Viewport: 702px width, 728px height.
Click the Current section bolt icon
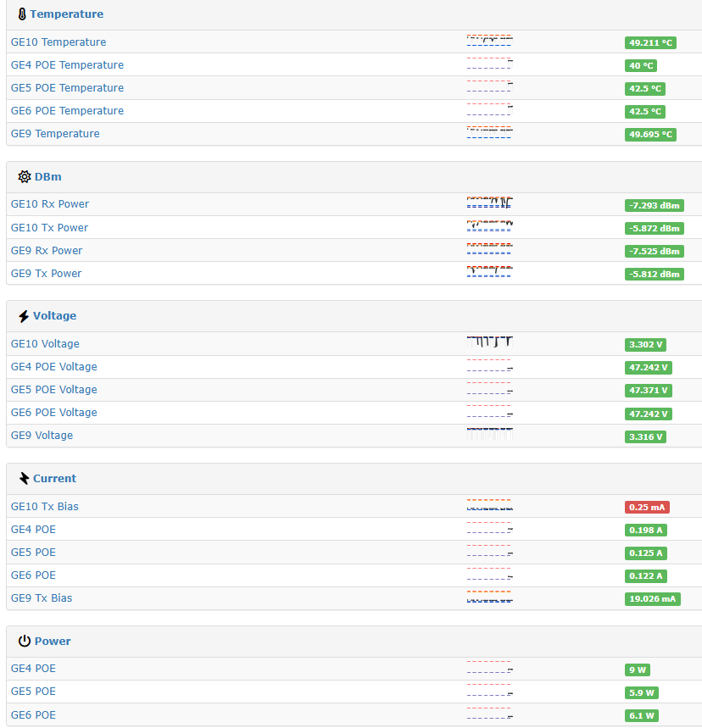click(x=24, y=479)
